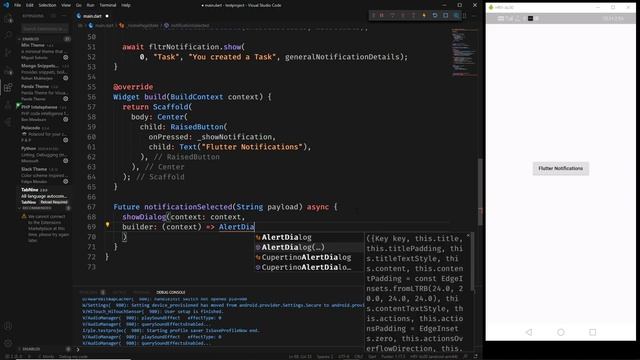Screen dimensions: 640x360
Task: Open Run and Debug view in activity bar
Action: [x=8, y=70]
